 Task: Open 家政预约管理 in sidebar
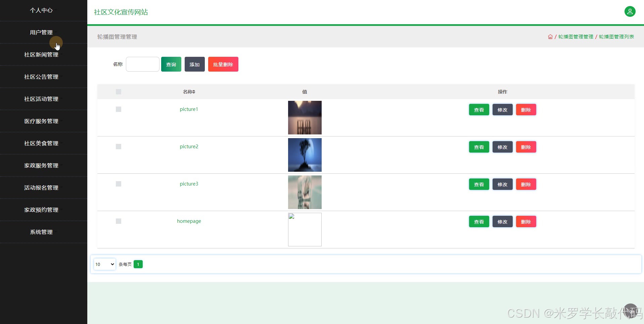pyautogui.click(x=41, y=210)
